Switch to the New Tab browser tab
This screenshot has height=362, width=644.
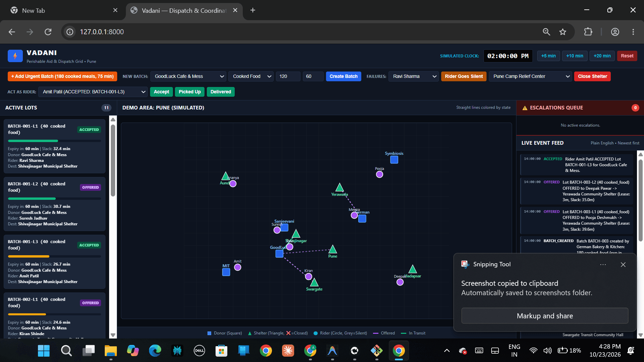(63, 10)
